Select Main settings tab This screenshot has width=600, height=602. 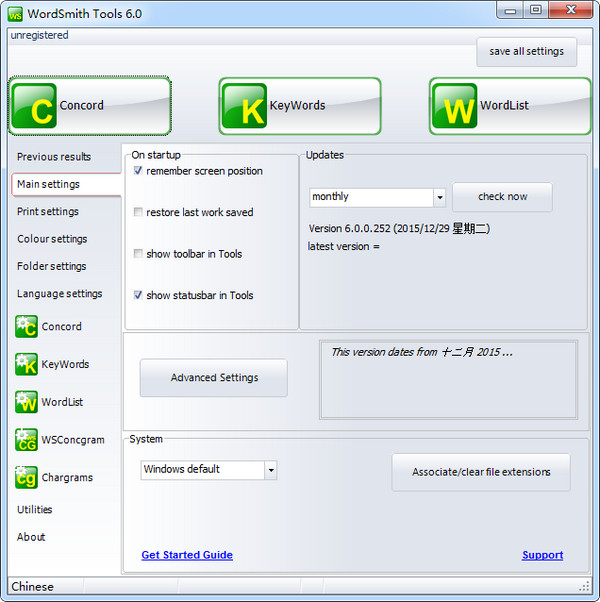66,184
